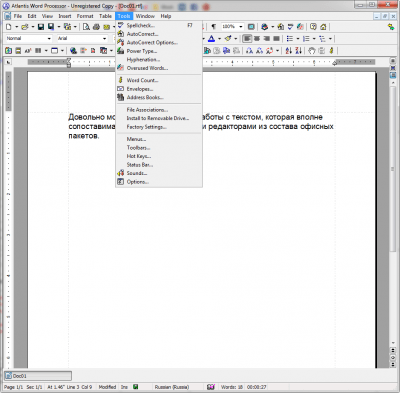The image size is (400, 393).
Task: Open the Table menu
Action: click(105, 16)
